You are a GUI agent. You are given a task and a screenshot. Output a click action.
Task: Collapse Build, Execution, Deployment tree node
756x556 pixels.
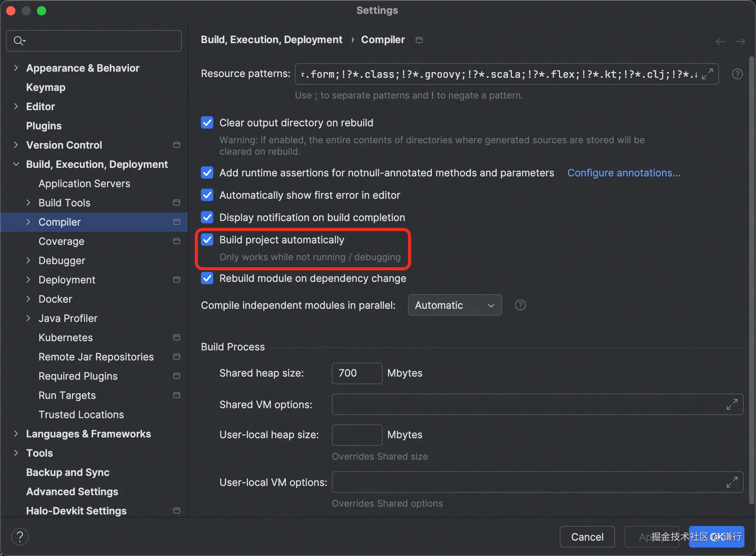coord(16,164)
